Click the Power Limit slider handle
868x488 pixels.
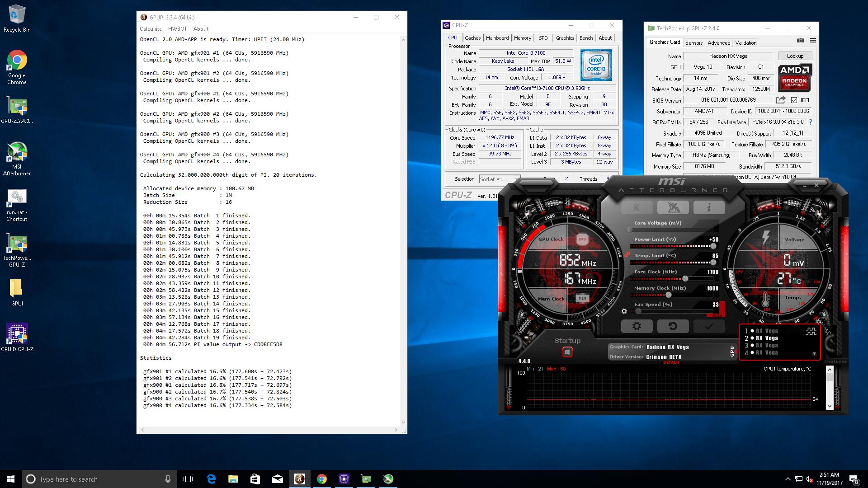tap(713, 246)
